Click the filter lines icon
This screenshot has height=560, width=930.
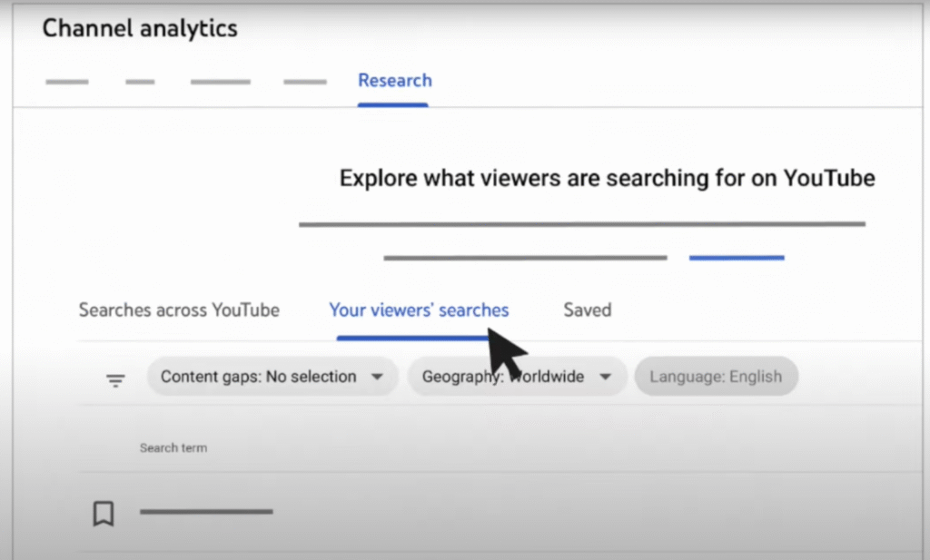pyautogui.click(x=115, y=380)
